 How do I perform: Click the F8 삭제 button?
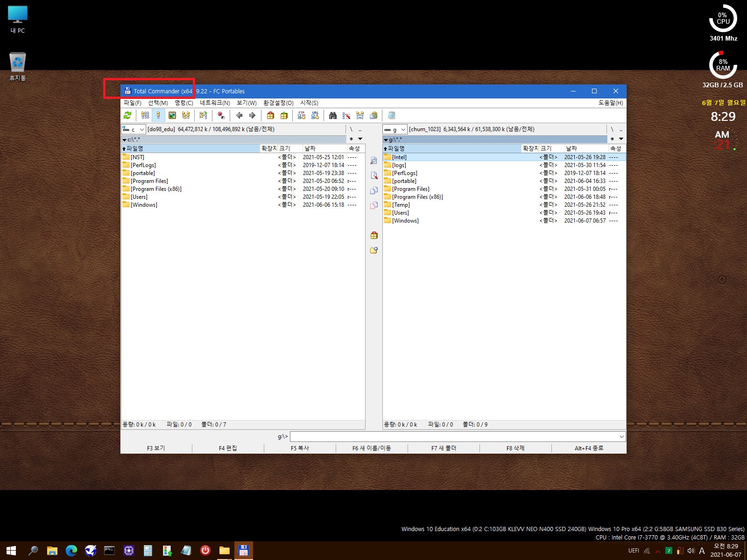click(515, 448)
